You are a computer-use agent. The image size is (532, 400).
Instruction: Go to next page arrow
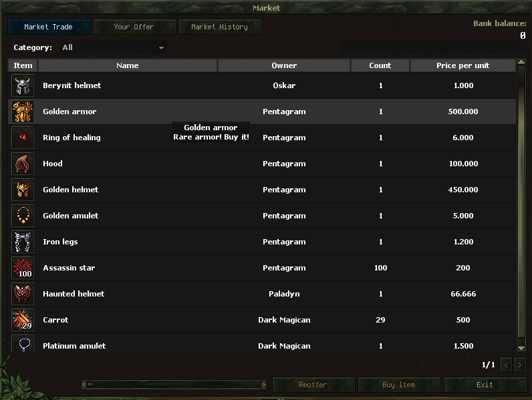pyautogui.click(x=519, y=365)
